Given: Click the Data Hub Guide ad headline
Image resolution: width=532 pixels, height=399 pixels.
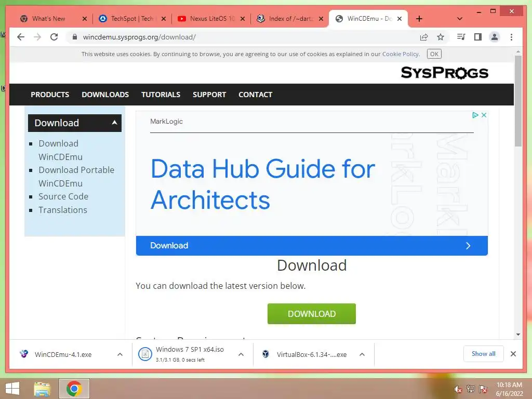Looking at the screenshot, I should click(x=263, y=184).
